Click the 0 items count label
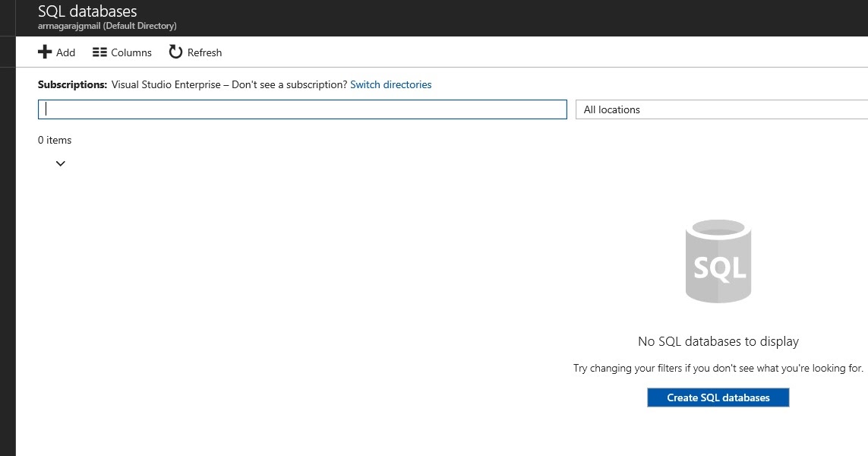Viewport: 868px width, 456px height. click(x=54, y=140)
